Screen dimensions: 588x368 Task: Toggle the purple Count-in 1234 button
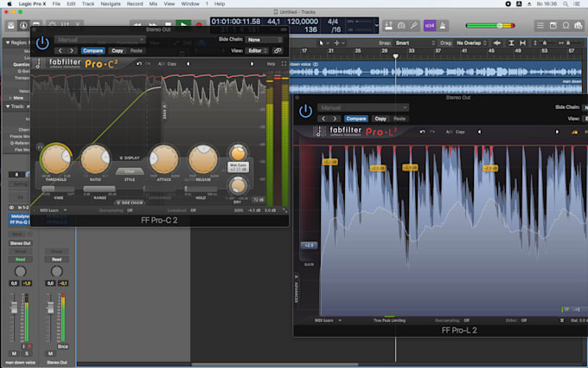click(x=430, y=25)
